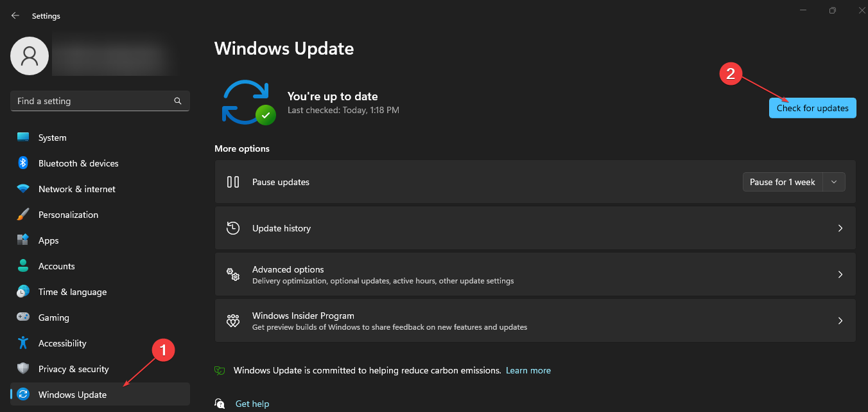This screenshot has width=868, height=412.
Task: Open the System settings page
Action: [100, 138]
